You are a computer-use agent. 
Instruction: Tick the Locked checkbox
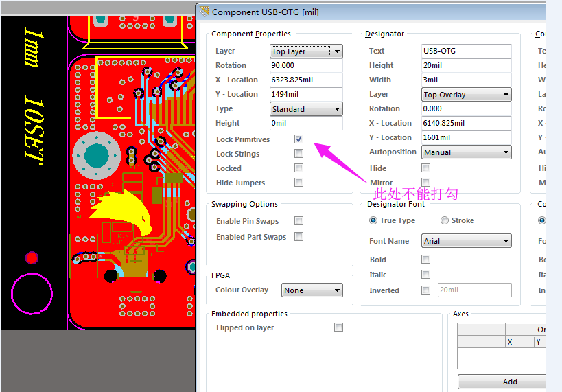point(298,168)
